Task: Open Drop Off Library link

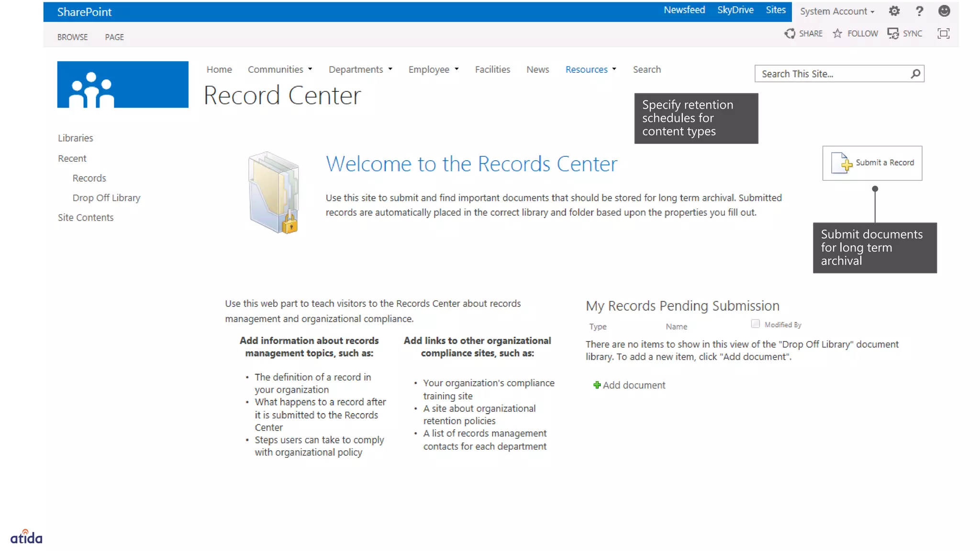Action: pos(106,198)
